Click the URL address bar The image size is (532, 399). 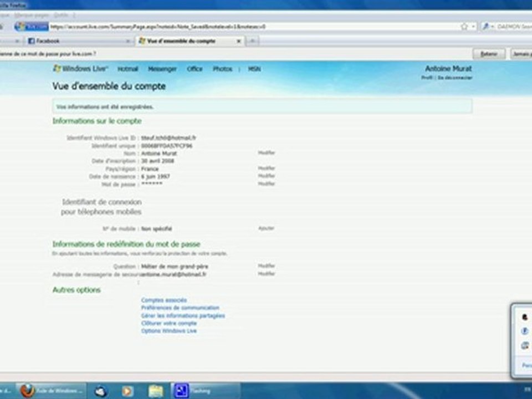tap(254, 27)
